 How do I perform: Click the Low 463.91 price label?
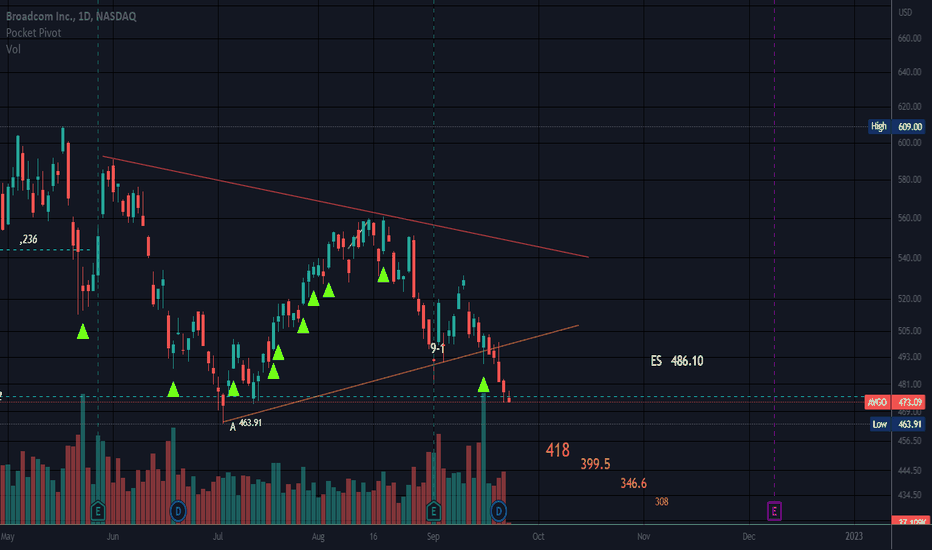click(896, 424)
